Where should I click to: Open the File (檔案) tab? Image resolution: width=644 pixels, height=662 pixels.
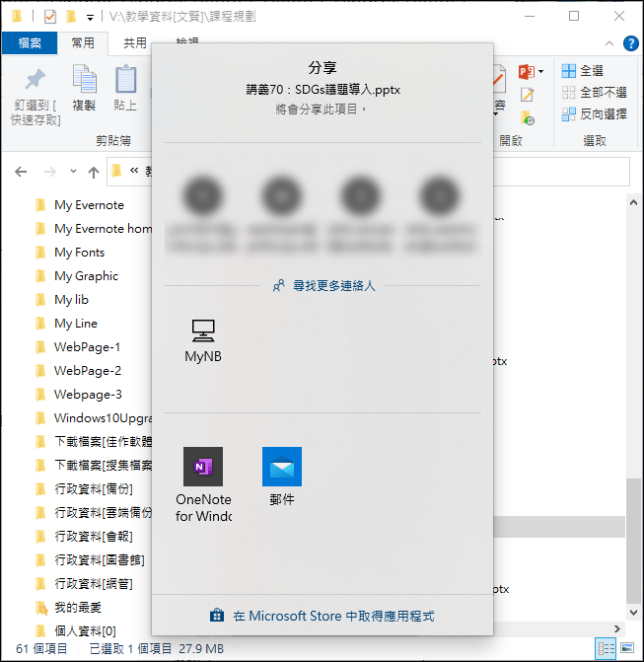click(x=30, y=42)
